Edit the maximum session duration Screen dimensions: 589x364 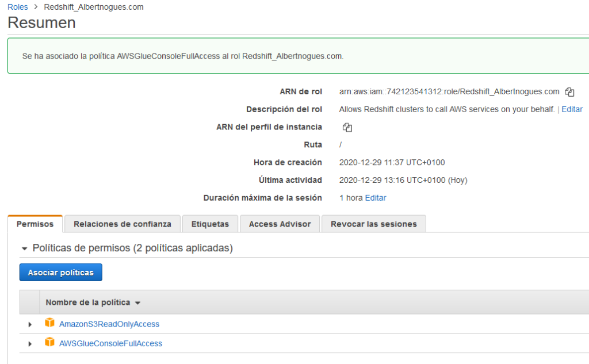(376, 198)
